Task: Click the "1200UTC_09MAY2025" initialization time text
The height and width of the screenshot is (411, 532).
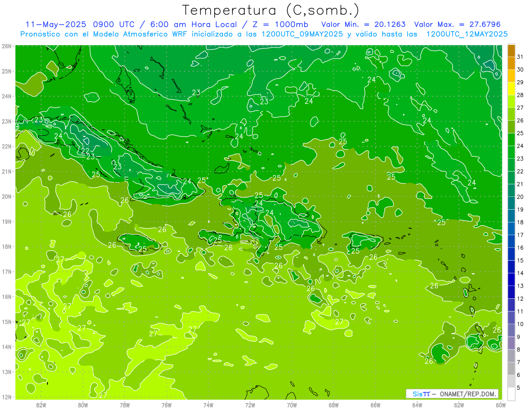Action: pyautogui.click(x=302, y=34)
